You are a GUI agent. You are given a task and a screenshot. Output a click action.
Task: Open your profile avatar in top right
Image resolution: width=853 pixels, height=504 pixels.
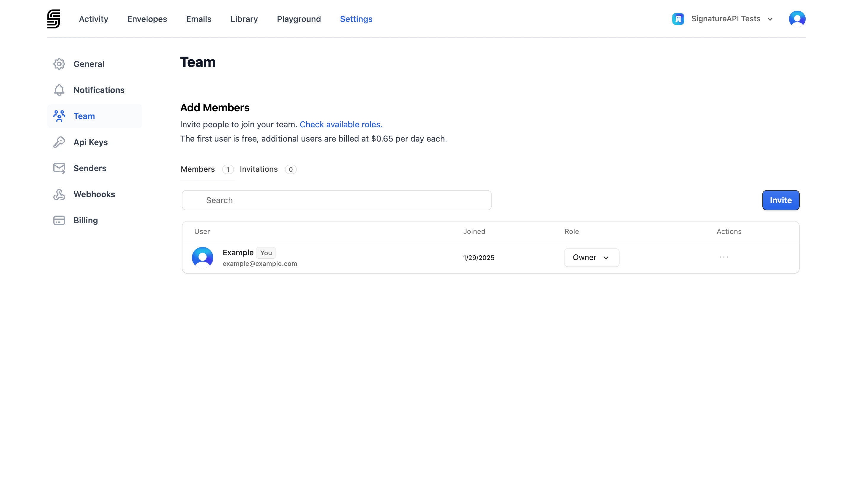[797, 19]
